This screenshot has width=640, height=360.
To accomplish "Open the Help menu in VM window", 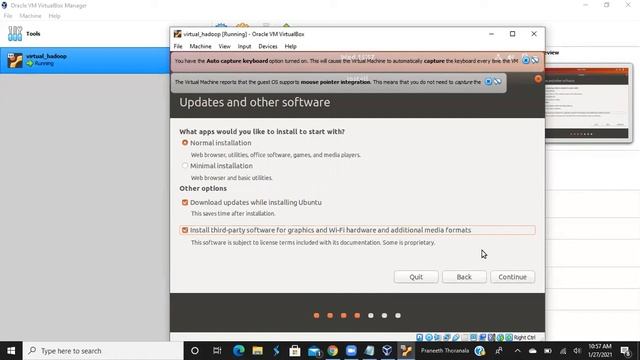I will click(x=291, y=47).
